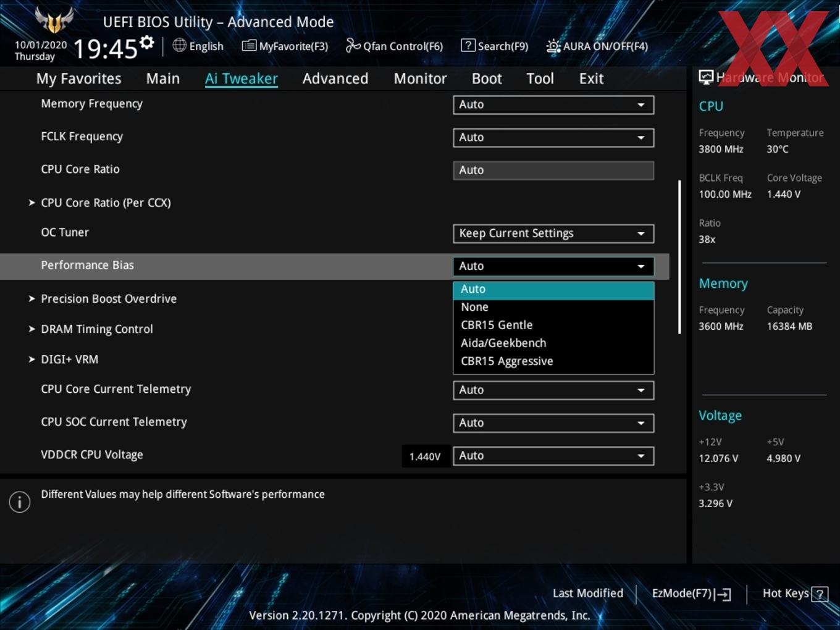Click the 19:45 clock display
840x630 pixels.
tap(105, 48)
